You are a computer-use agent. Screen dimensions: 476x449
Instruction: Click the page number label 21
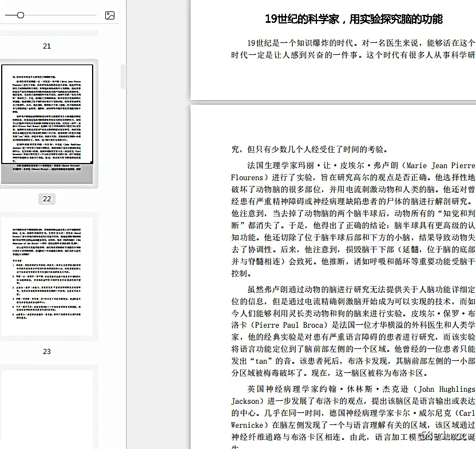pyautogui.click(x=47, y=46)
